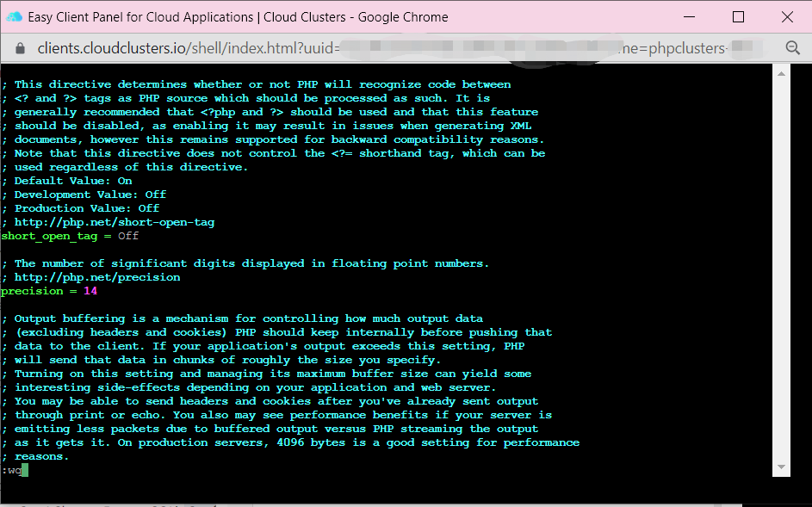Click the green cursor block after :wq
The width and height of the screenshot is (812, 507).
point(26,470)
